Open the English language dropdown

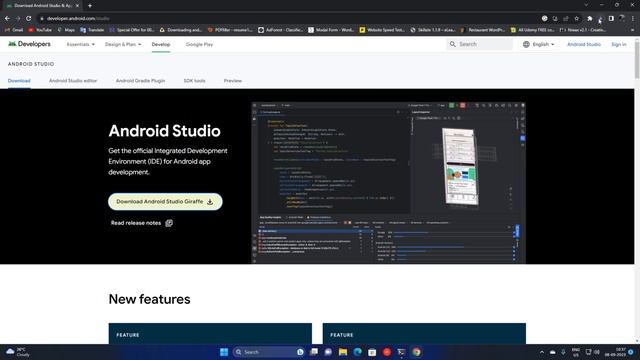click(539, 44)
